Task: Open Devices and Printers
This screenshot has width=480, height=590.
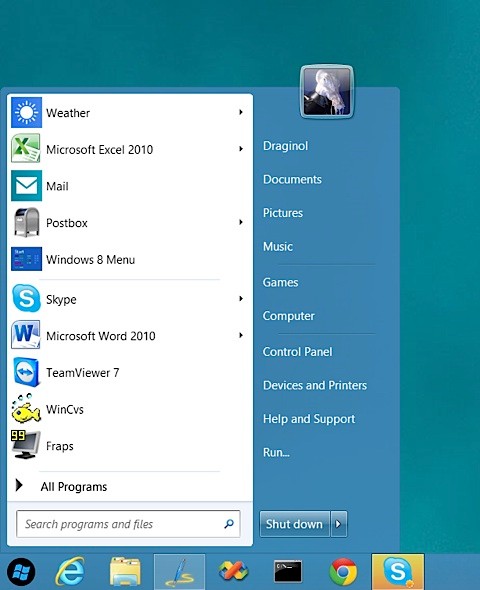Action: point(315,385)
